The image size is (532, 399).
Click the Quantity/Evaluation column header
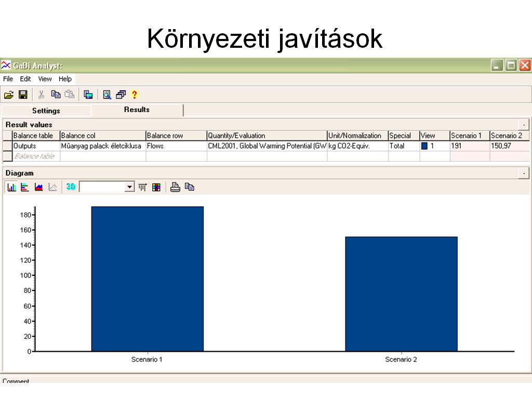(267, 136)
